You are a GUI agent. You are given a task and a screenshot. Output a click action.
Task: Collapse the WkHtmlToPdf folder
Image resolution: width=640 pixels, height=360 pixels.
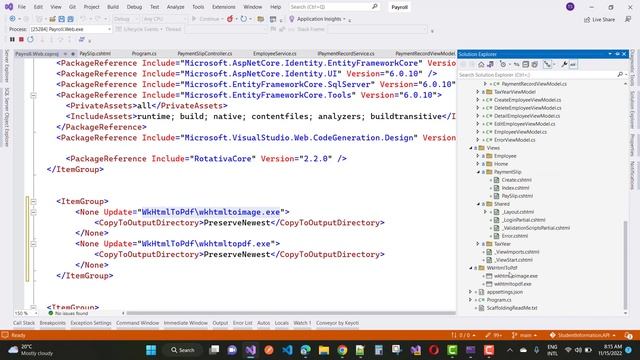click(x=471, y=268)
